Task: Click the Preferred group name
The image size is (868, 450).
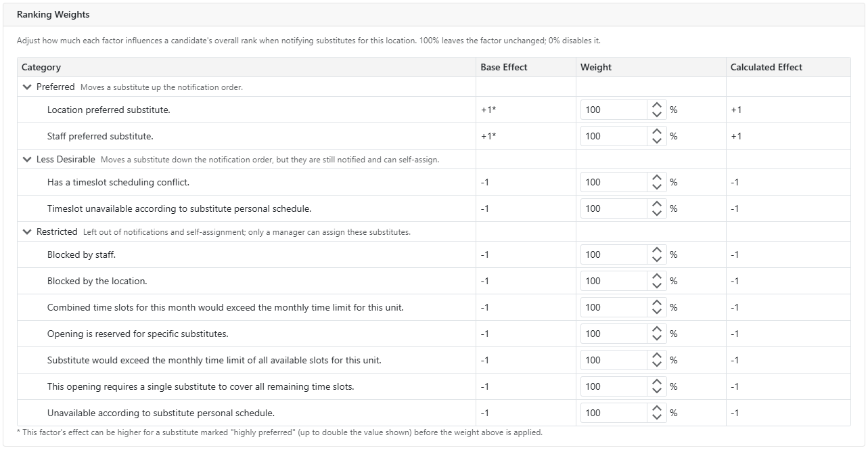Action: point(55,87)
